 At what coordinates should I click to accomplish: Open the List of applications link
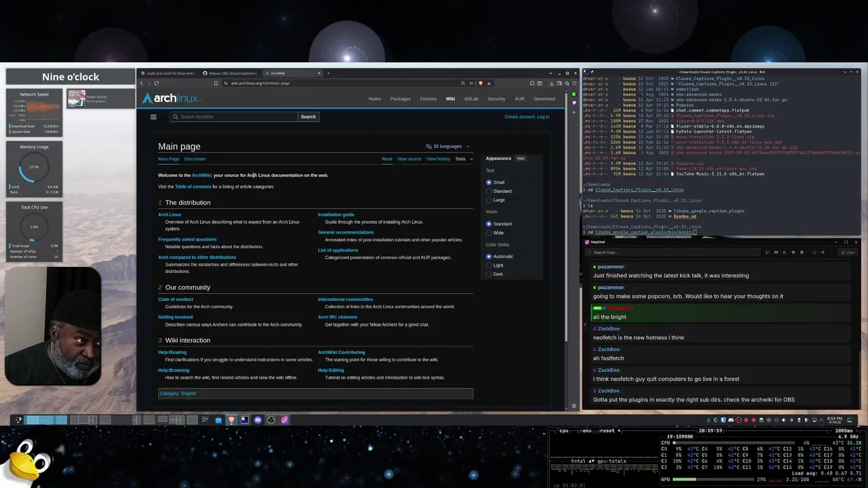click(x=338, y=250)
